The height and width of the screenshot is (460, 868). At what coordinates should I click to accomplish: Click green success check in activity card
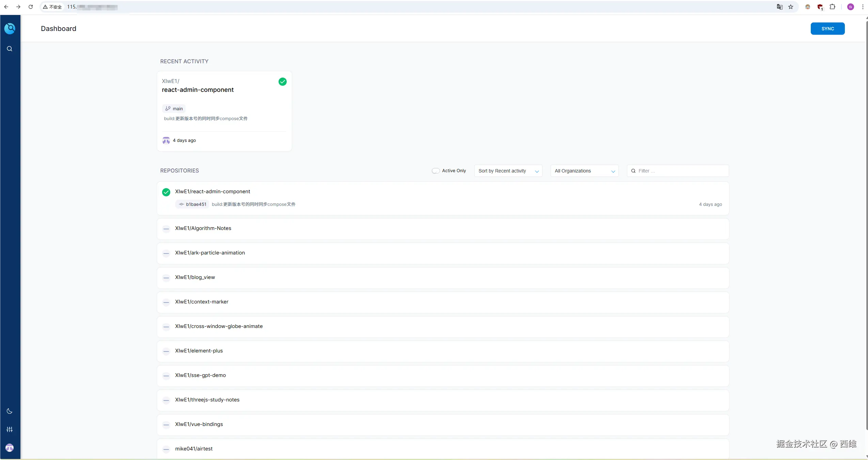(282, 82)
